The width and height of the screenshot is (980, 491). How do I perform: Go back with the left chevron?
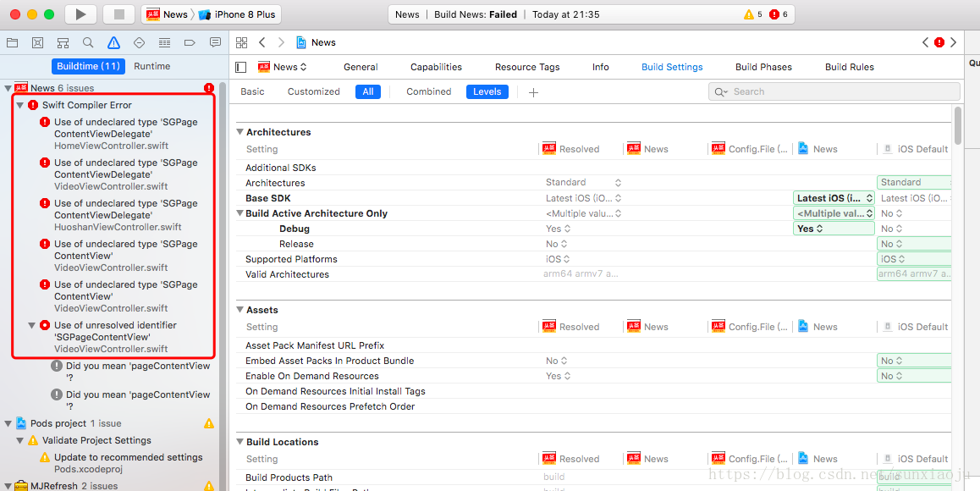tap(262, 42)
